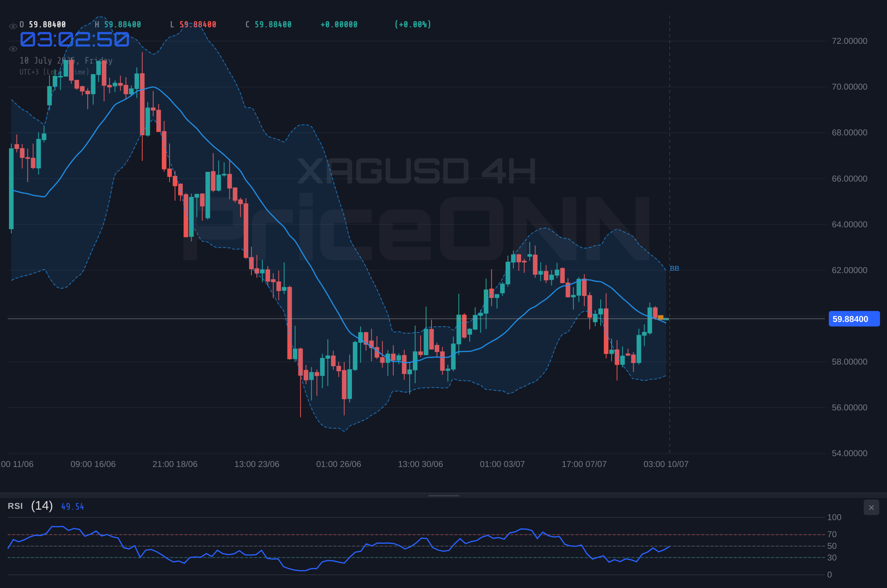Click the 09:00 16/06 time axis label
Image resolution: width=887 pixels, height=588 pixels.
[x=93, y=464]
